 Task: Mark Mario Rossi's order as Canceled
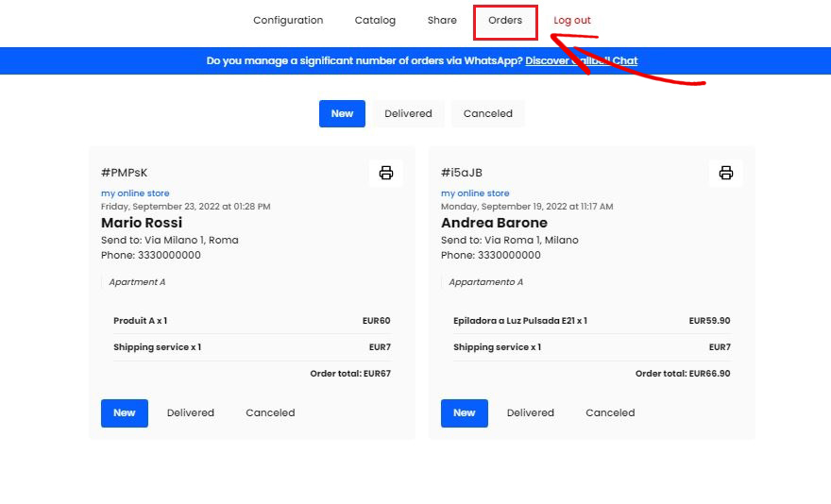pyautogui.click(x=270, y=413)
